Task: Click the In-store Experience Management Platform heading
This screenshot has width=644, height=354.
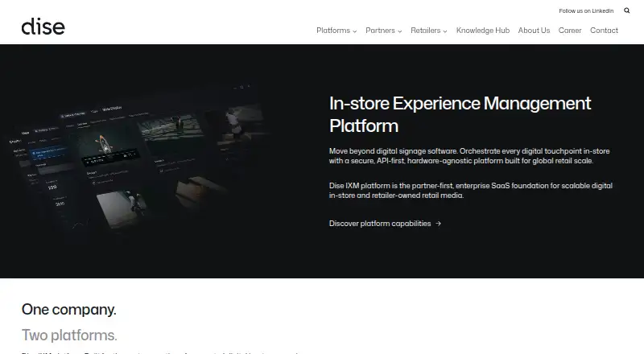Action: [x=460, y=114]
